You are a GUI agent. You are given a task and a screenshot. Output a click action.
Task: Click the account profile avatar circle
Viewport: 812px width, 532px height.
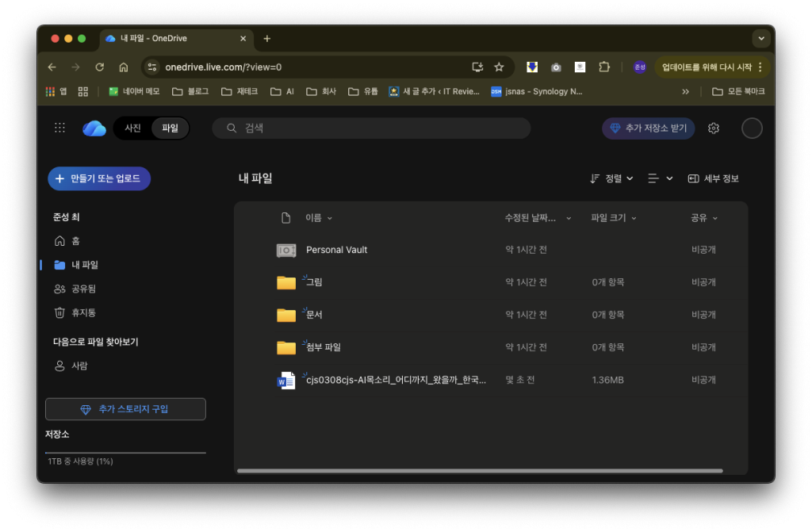pos(751,128)
